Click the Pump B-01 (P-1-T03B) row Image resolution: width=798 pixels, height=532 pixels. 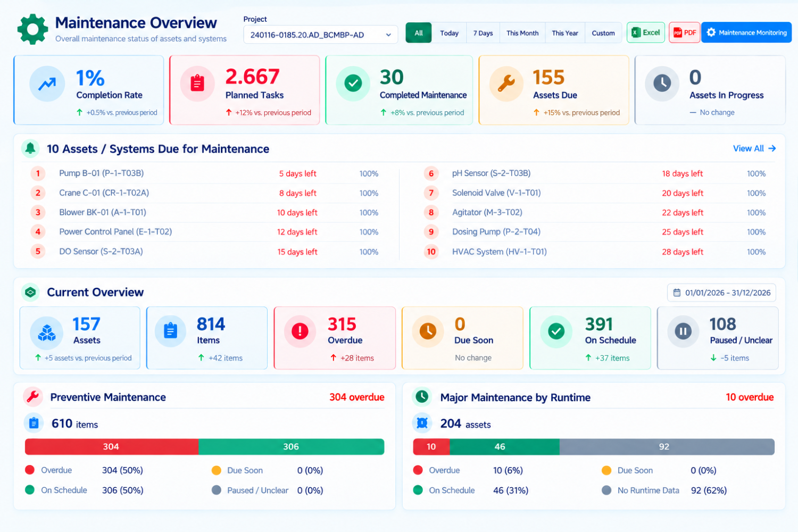(x=205, y=173)
